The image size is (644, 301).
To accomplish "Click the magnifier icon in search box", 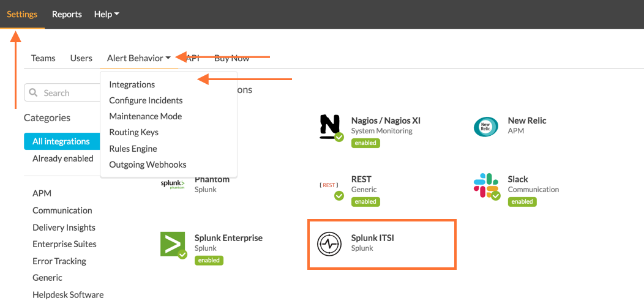I will click(x=33, y=93).
